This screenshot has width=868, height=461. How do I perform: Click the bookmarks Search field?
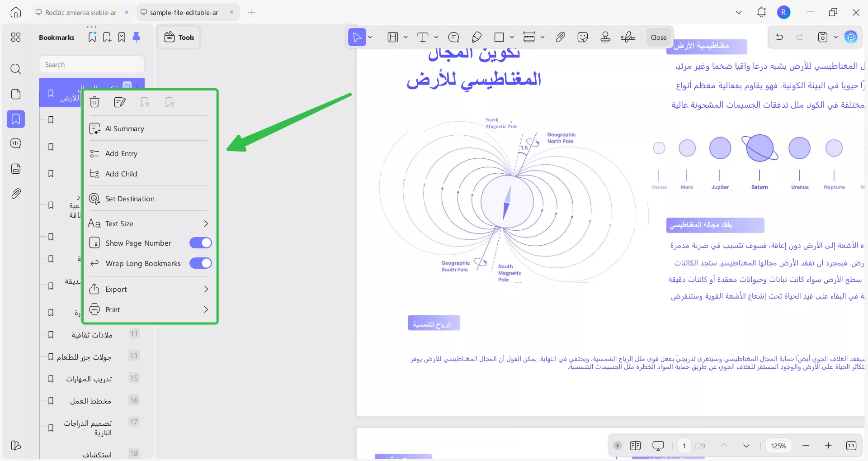(x=92, y=64)
